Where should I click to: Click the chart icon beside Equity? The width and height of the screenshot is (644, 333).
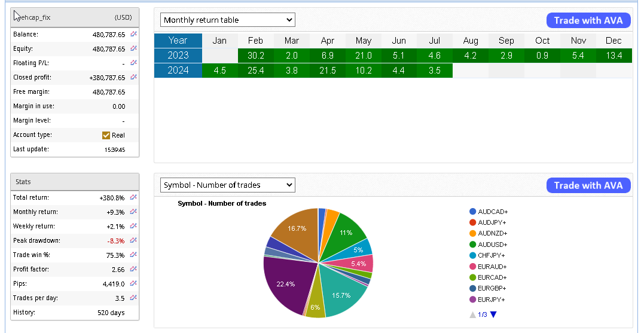point(134,48)
